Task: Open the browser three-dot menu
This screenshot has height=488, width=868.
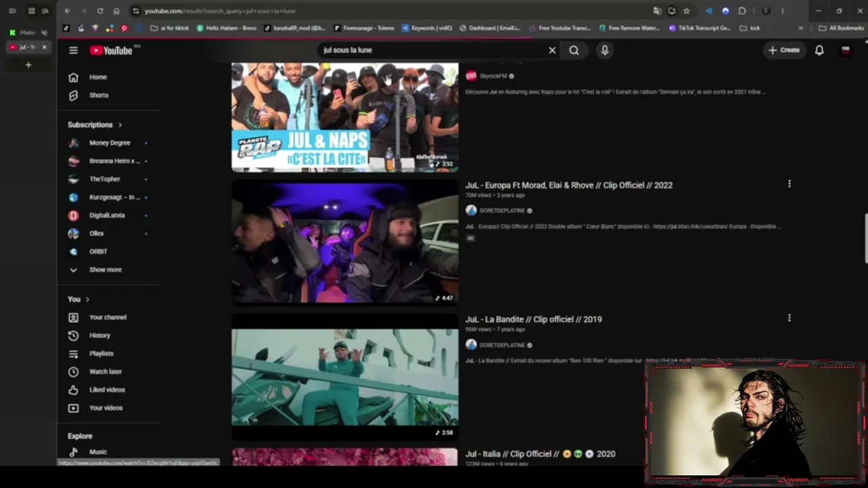Action: pos(783,11)
